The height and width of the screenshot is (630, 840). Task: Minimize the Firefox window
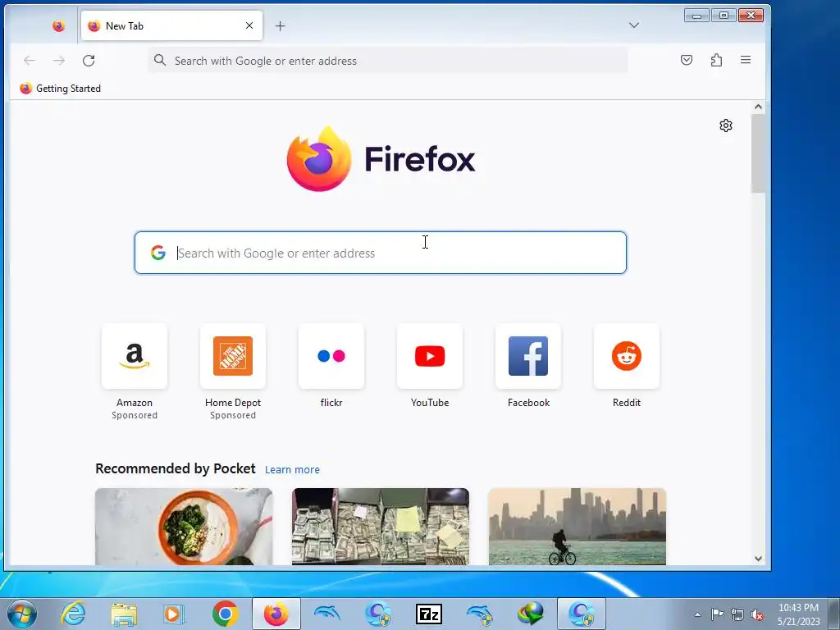click(x=696, y=16)
